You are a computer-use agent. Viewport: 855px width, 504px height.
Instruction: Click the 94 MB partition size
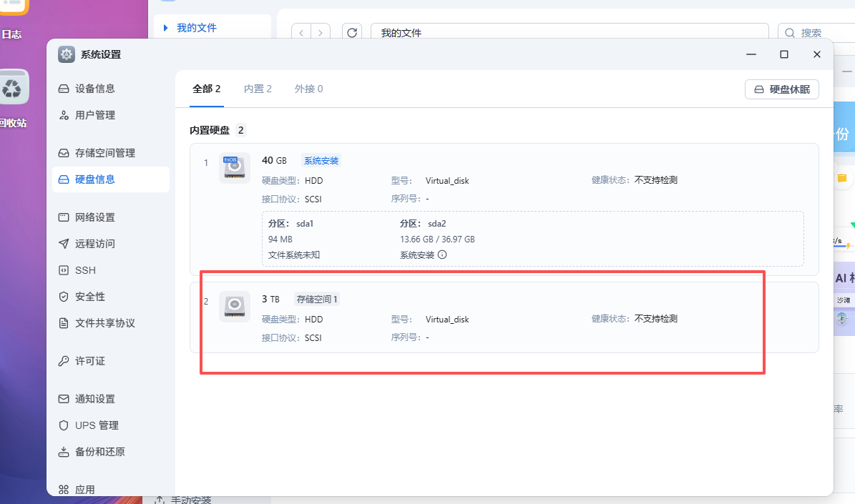click(280, 239)
